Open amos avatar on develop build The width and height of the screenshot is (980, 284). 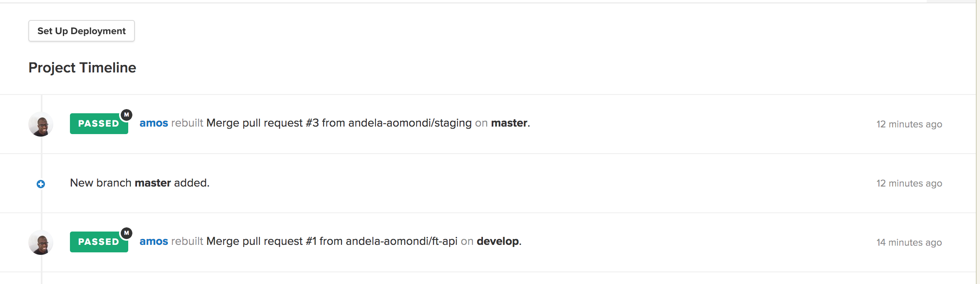[41, 242]
